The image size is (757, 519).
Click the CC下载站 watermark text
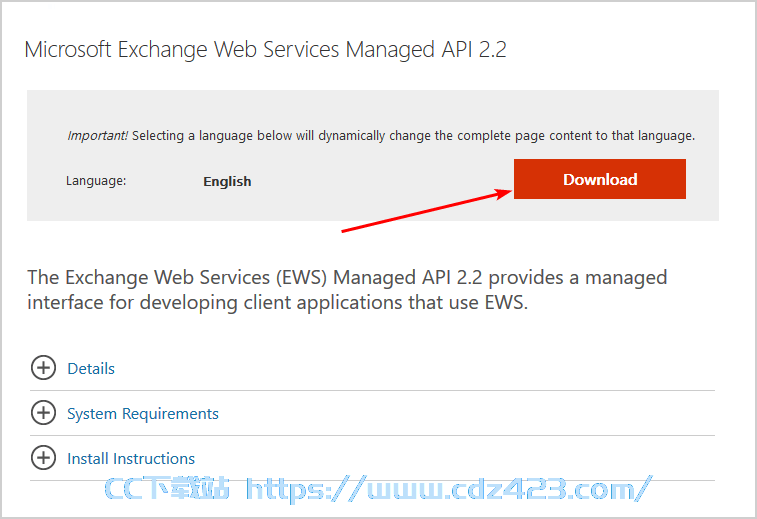click(x=167, y=488)
